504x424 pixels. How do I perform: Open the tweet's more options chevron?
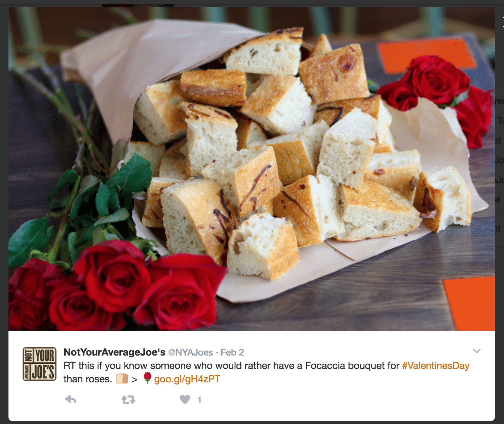(476, 351)
